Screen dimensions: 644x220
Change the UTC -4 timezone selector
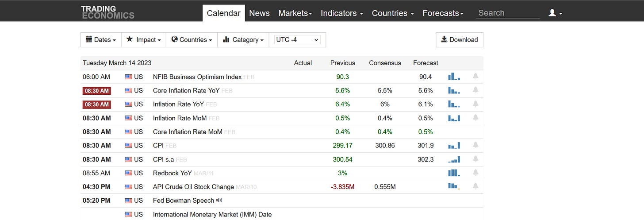(x=297, y=39)
